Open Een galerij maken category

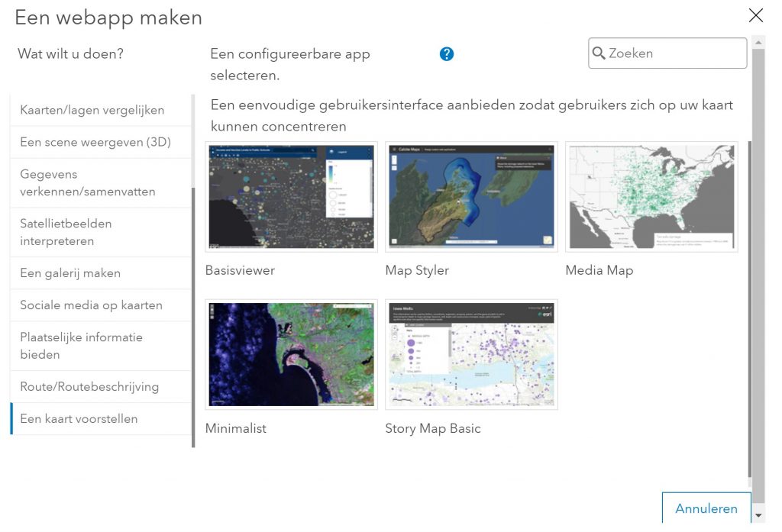70,273
